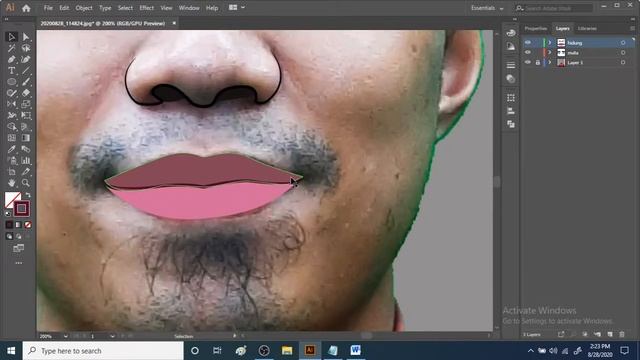Open the Effect menu
Viewport: 640px width, 360px height.
coord(146,8)
